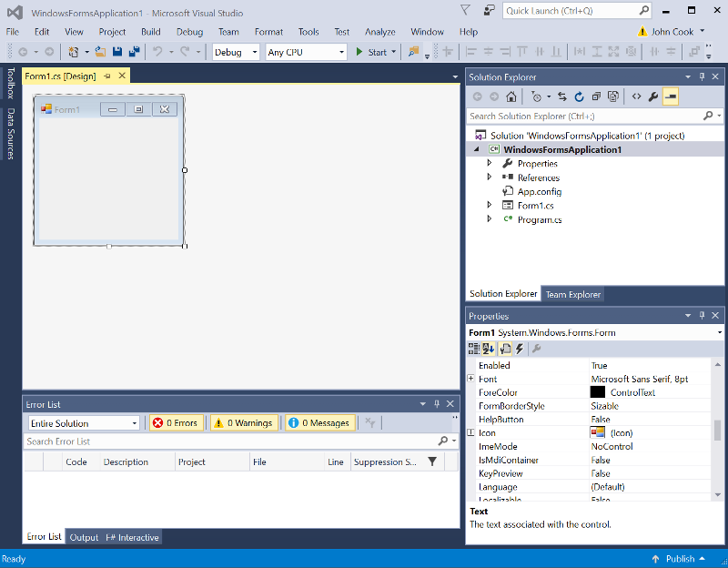Expand the References node
The image size is (728, 568).
[x=489, y=177]
